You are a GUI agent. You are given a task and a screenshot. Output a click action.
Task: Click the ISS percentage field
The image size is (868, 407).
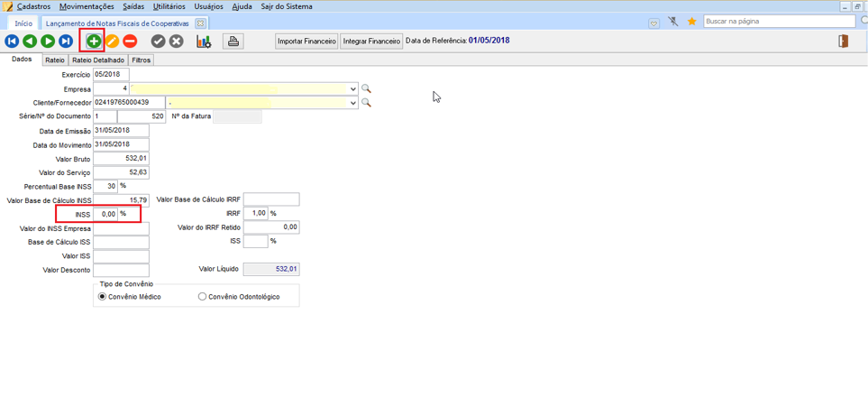pyautogui.click(x=256, y=241)
